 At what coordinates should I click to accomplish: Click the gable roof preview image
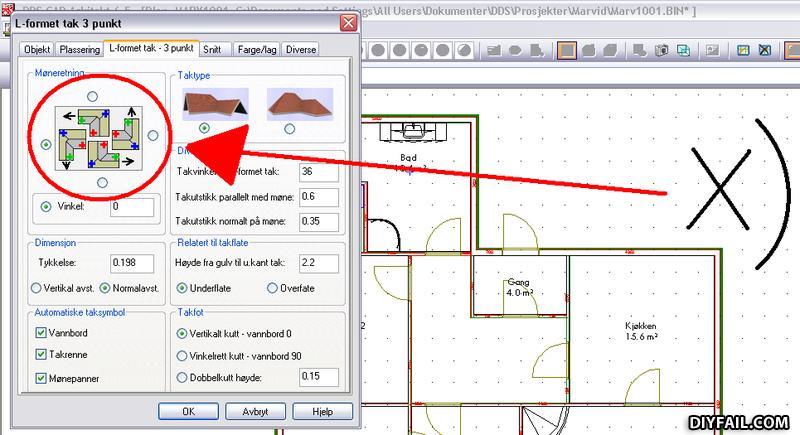tap(216, 104)
